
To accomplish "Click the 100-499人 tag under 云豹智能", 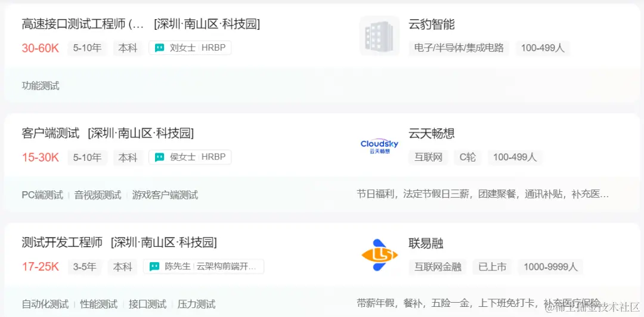I will click(543, 48).
